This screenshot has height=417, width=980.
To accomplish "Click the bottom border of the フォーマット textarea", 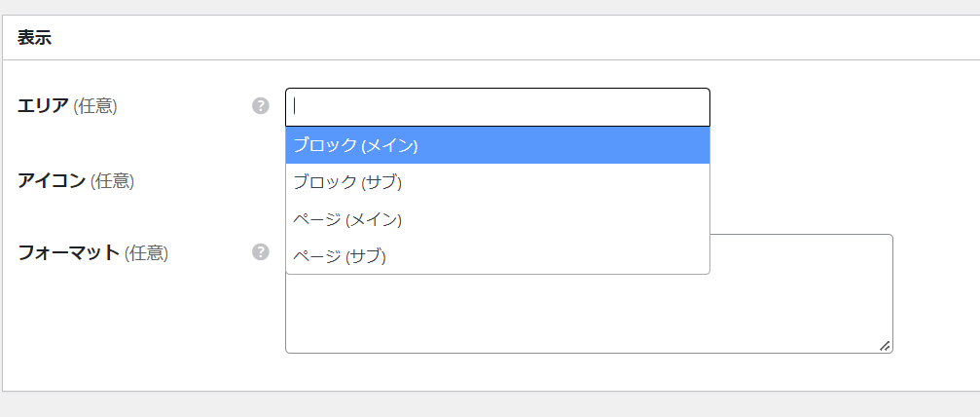I will [589, 353].
